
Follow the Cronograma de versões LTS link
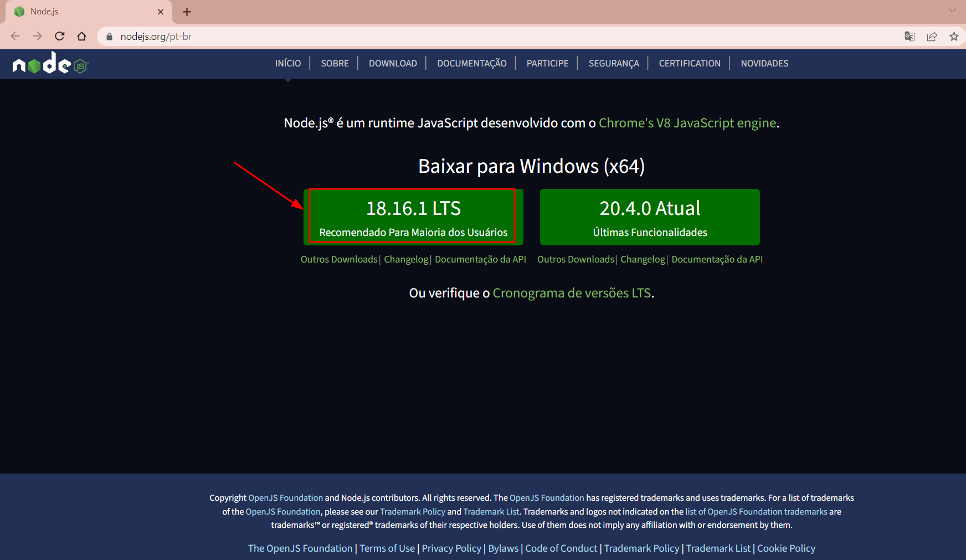[572, 293]
